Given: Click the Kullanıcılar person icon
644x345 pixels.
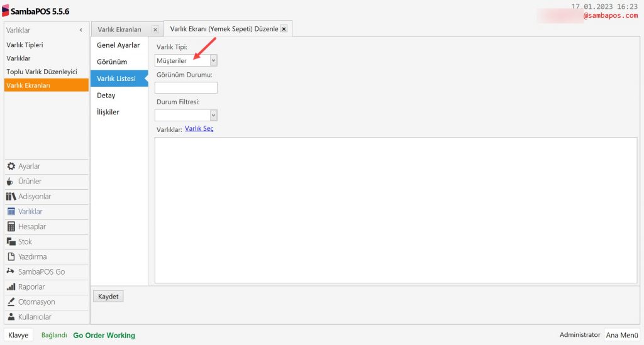Looking at the screenshot, I should pos(11,317).
